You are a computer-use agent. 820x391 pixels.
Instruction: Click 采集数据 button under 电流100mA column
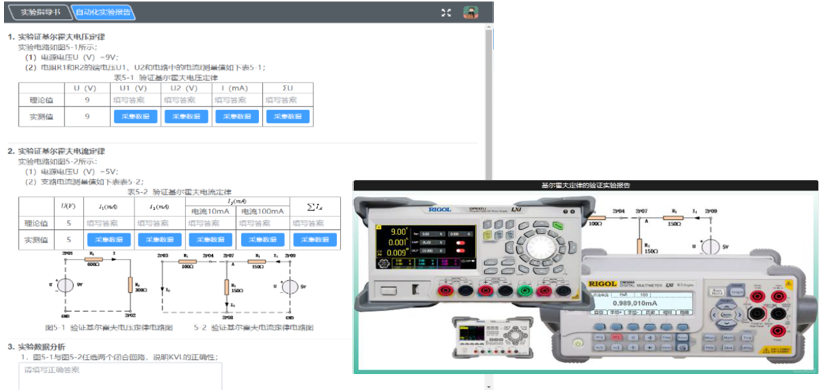coord(263,239)
